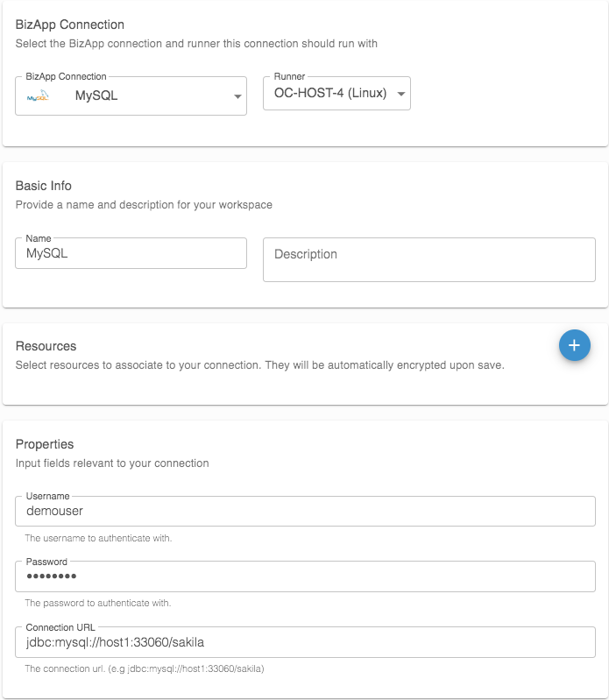Click the masked Password field
Viewport: 609px width, 700px height.
(x=305, y=576)
